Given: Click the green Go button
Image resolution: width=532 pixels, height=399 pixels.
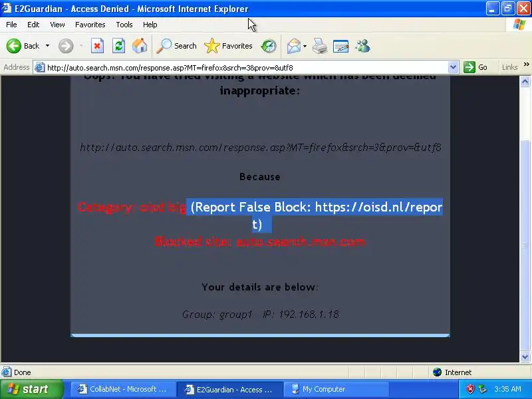Looking at the screenshot, I should (x=475, y=67).
